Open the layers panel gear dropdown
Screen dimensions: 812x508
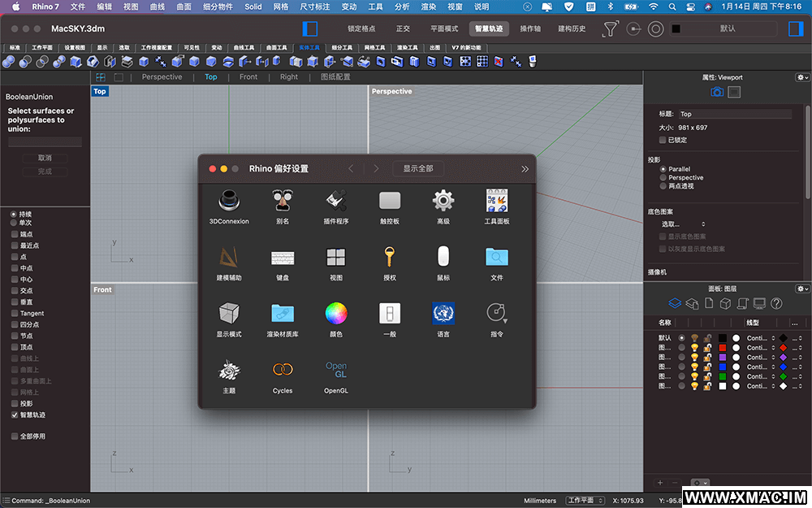(802, 289)
